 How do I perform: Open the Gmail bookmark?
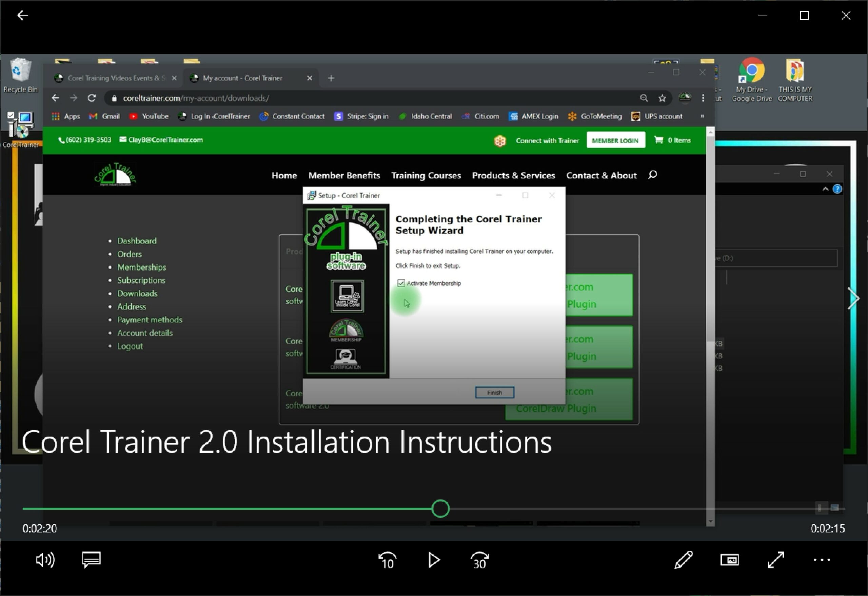tap(104, 116)
